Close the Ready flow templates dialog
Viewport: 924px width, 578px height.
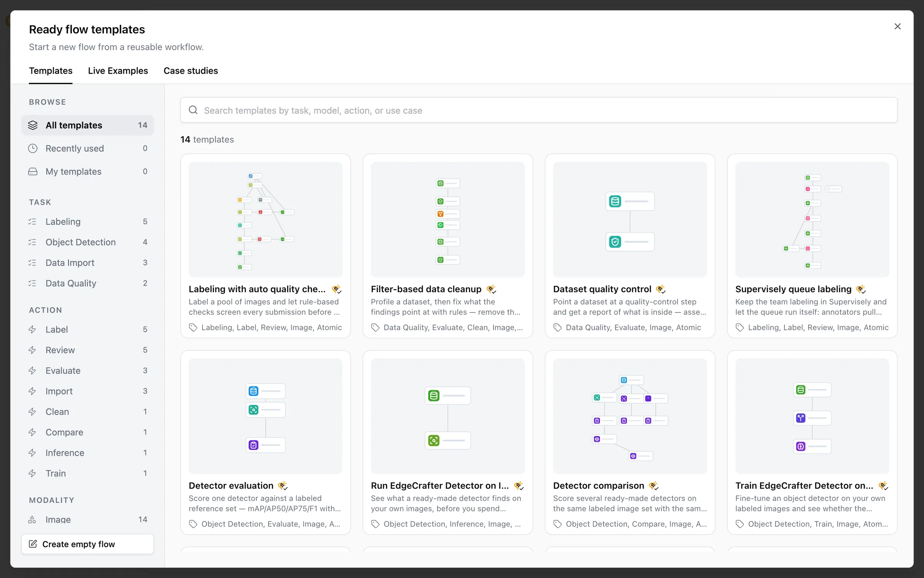(897, 26)
